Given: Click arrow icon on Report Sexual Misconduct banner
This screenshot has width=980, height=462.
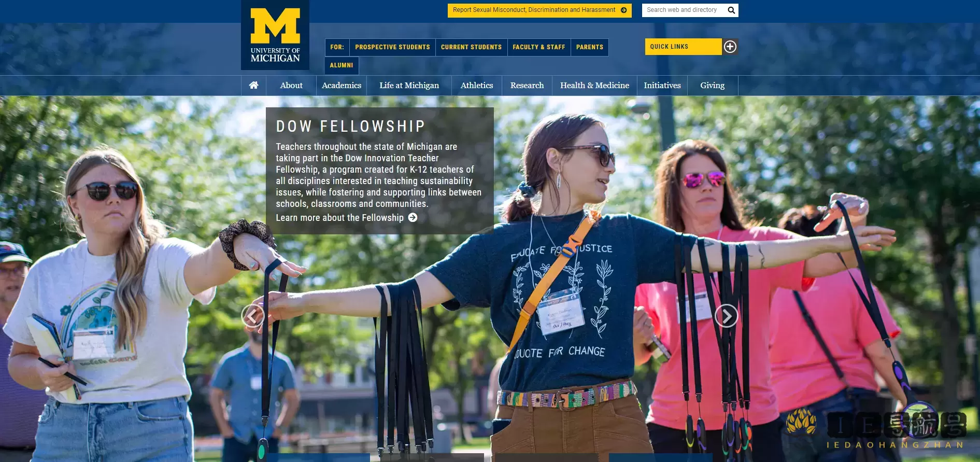Looking at the screenshot, I should tap(624, 10).
